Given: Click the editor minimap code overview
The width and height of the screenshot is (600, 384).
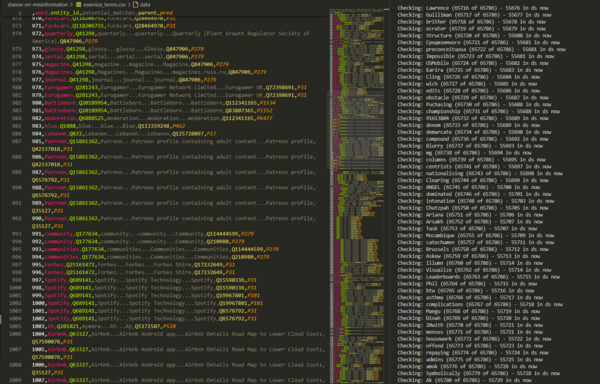Looking at the screenshot, I should (x=357, y=195).
